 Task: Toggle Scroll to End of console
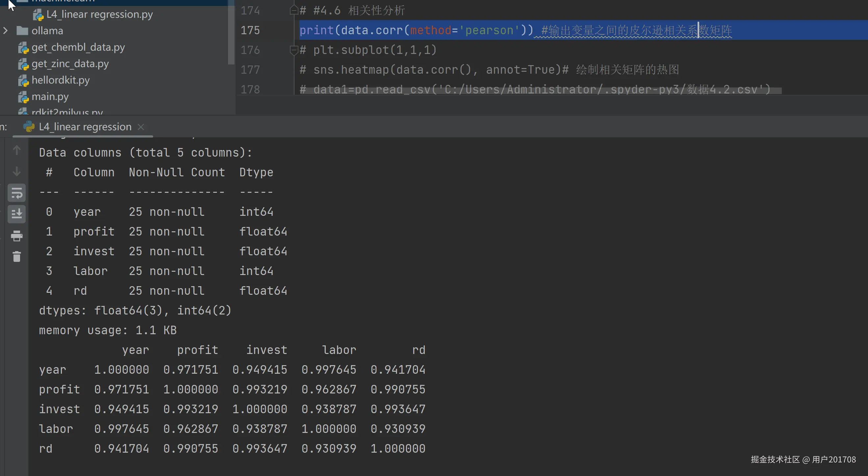tap(16, 213)
